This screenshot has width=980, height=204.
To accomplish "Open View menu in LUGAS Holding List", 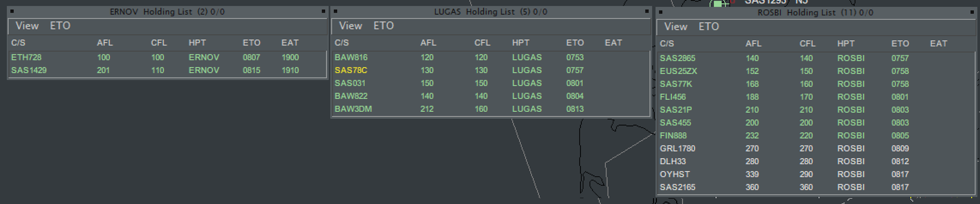I will point(351,26).
